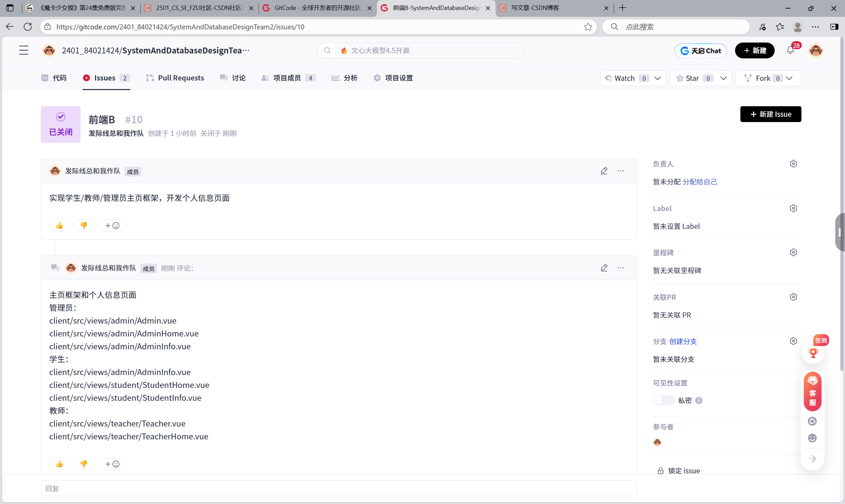This screenshot has width=845, height=504.
Task: Add emoji reaction to the comment
Action: (112, 464)
